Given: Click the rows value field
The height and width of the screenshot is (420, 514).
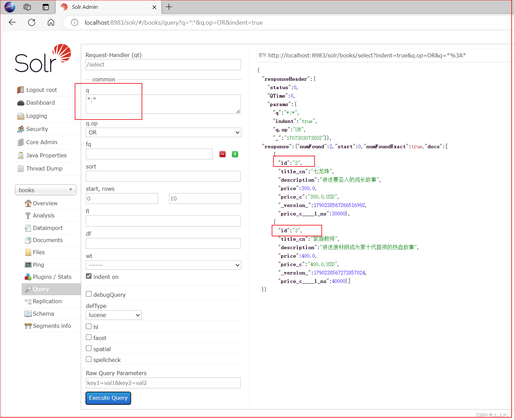Looking at the screenshot, I should pos(205,199).
